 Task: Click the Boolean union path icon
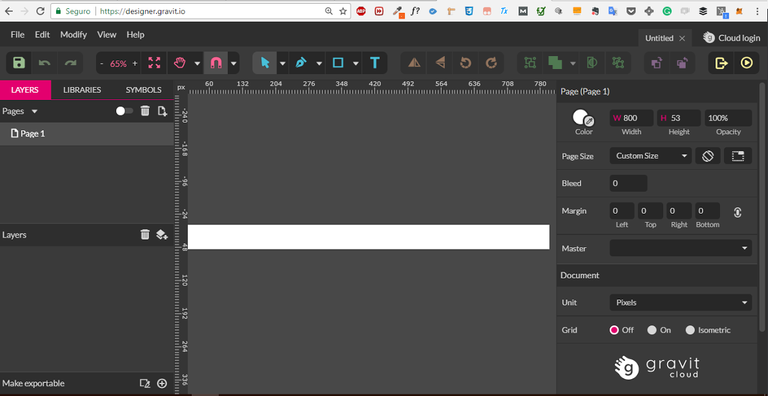(x=555, y=63)
